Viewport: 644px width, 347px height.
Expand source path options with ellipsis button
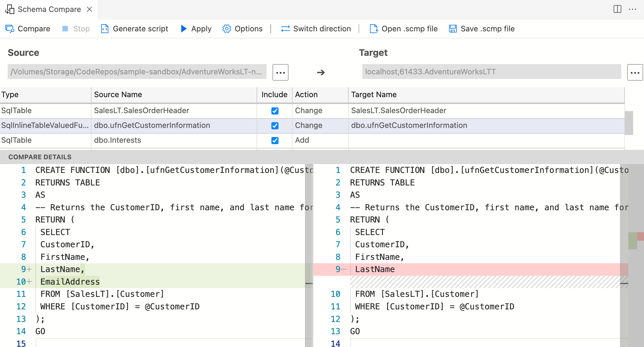tap(281, 72)
